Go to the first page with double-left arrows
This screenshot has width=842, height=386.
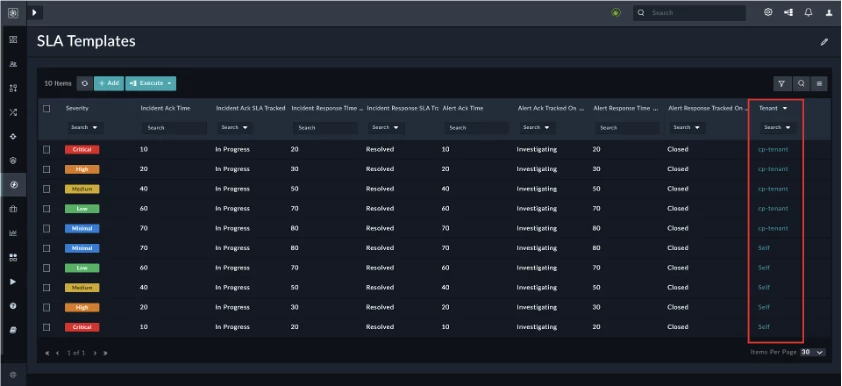[x=47, y=353]
